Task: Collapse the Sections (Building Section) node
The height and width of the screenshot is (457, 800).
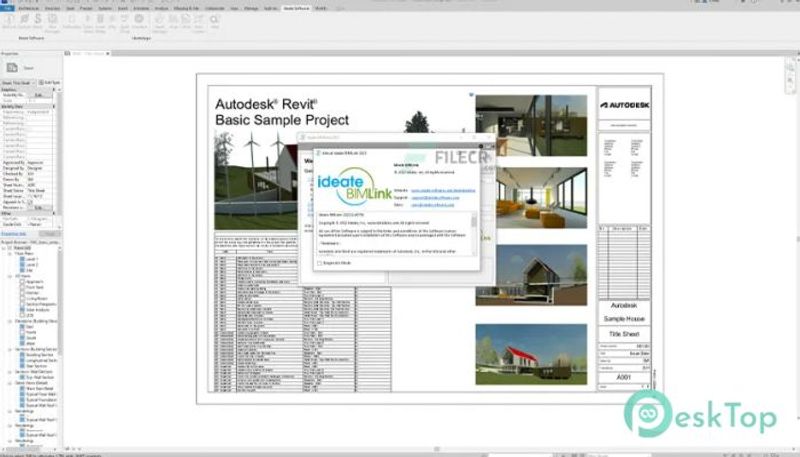Action: click(x=10, y=349)
